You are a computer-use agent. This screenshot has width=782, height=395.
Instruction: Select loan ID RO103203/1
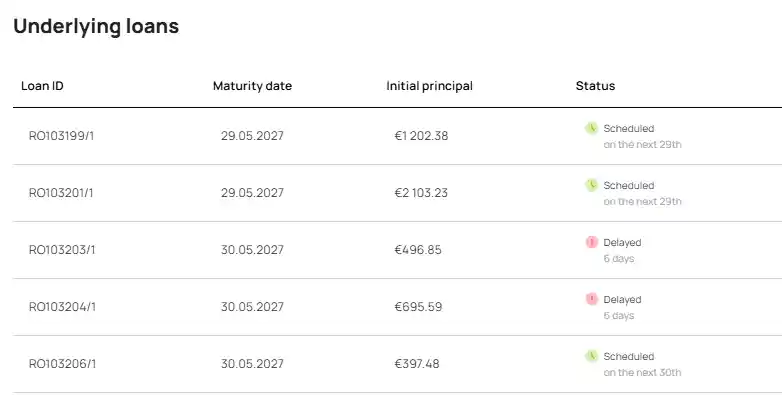pos(62,249)
